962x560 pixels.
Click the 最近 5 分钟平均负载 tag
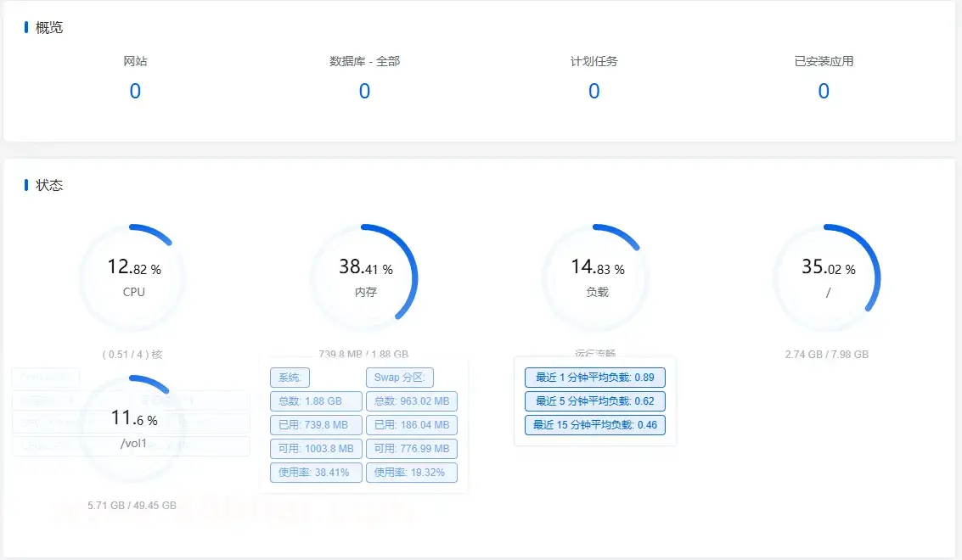click(594, 401)
